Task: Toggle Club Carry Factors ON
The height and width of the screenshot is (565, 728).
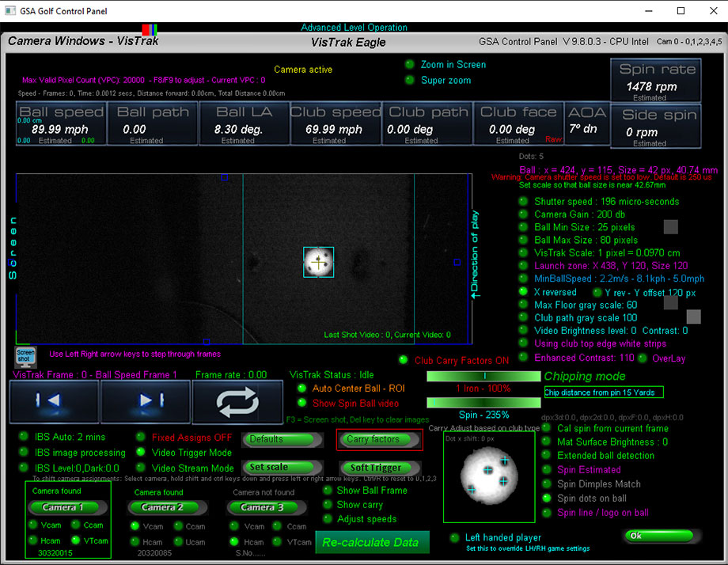Action: pos(404,360)
